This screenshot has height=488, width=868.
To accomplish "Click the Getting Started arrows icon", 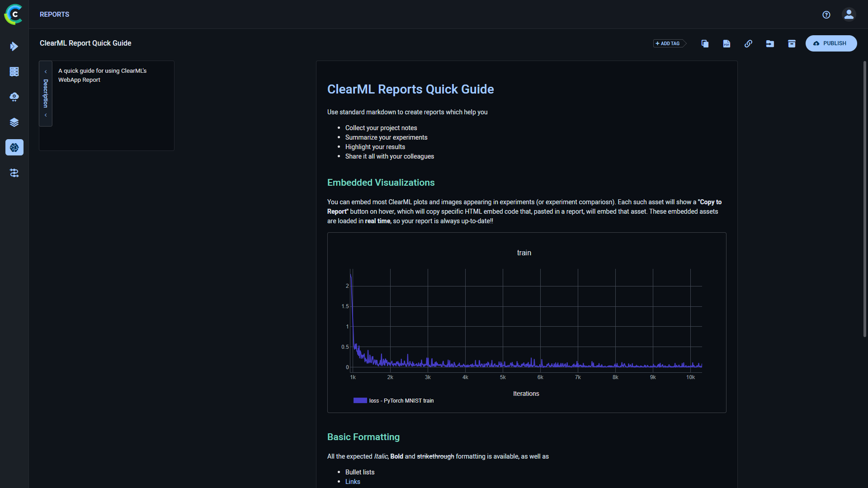I will tap(14, 46).
